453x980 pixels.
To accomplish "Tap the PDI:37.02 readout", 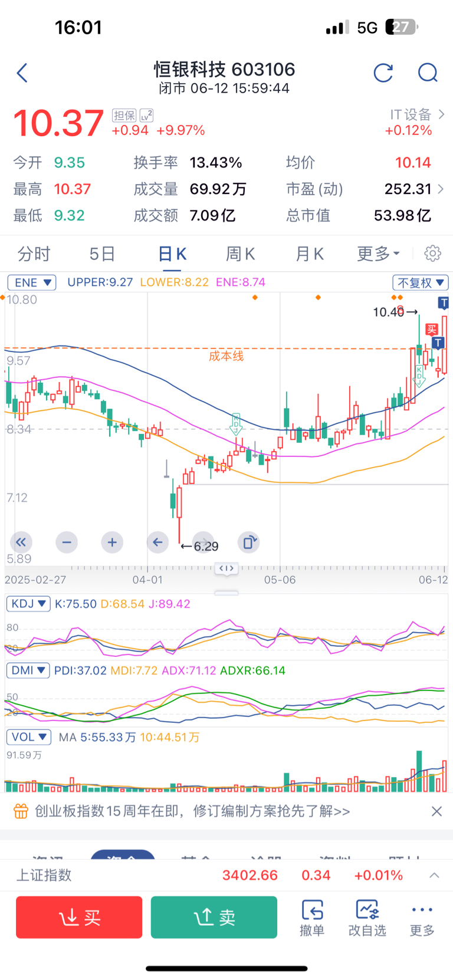I will tap(80, 670).
